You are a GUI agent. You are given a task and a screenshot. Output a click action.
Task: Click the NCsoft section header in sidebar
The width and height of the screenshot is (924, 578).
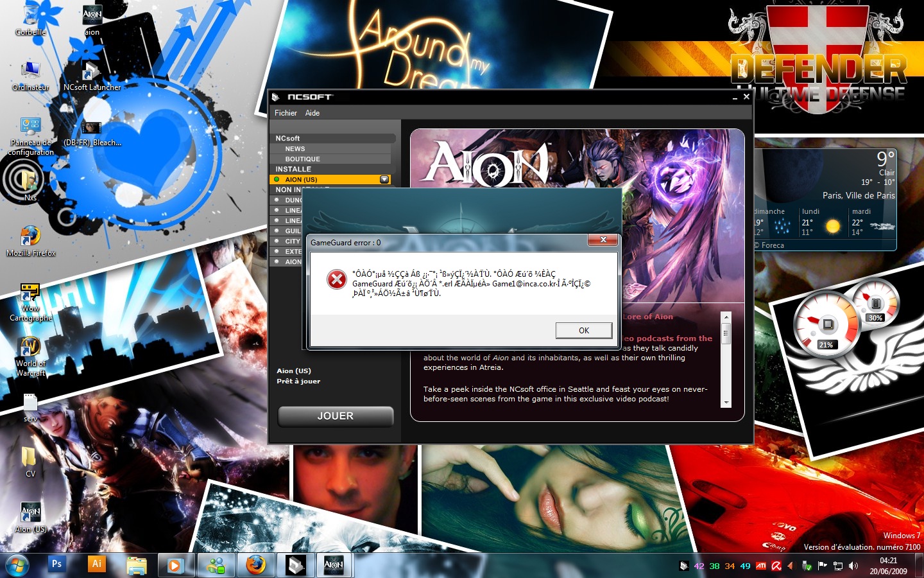coord(333,138)
